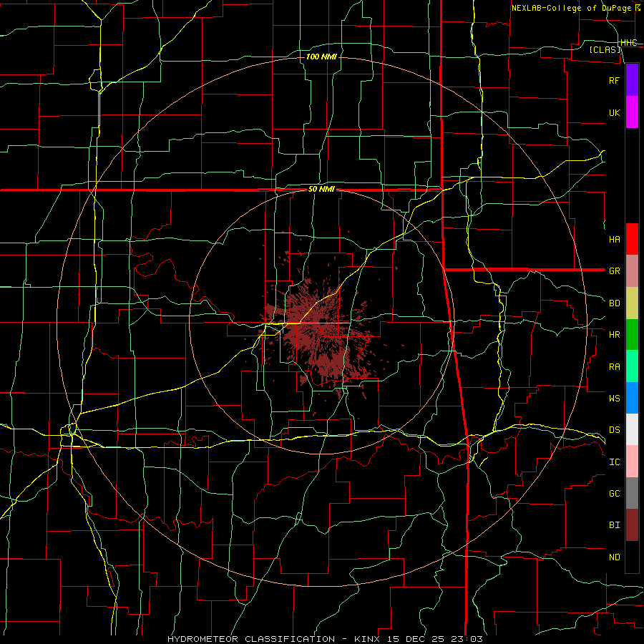Click the 'WS' legend label

(615, 398)
